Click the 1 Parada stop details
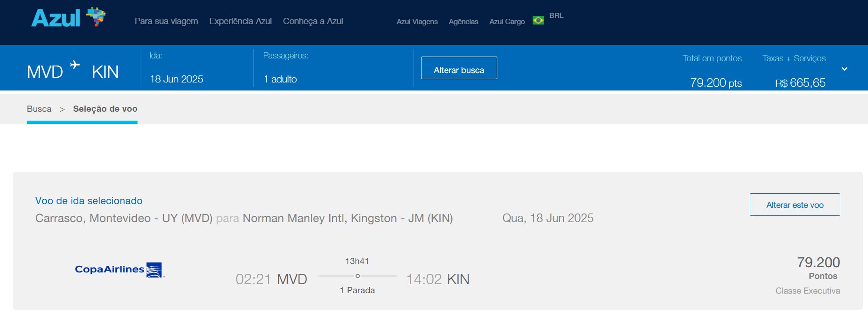 click(357, 290)
